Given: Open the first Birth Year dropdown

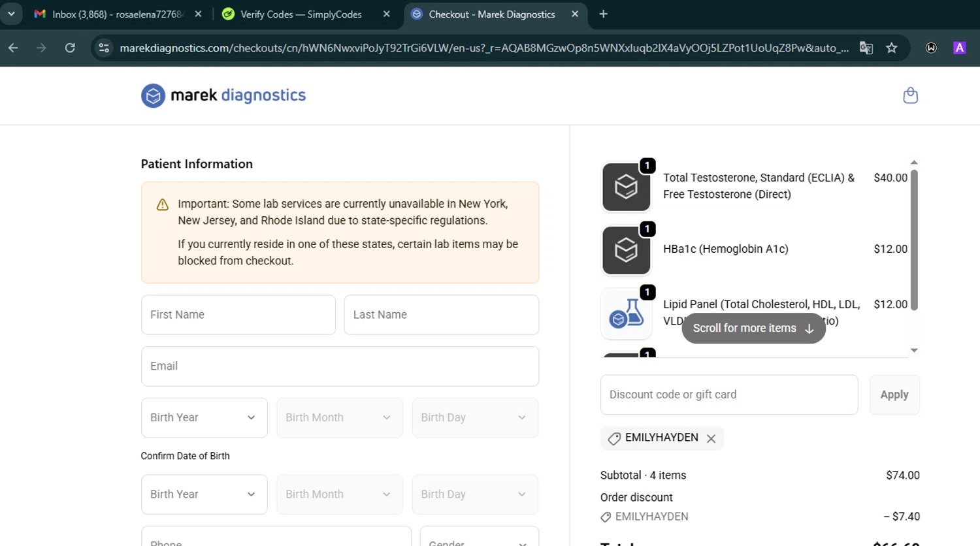Looking at the screenshot, I should pos(204,418).
